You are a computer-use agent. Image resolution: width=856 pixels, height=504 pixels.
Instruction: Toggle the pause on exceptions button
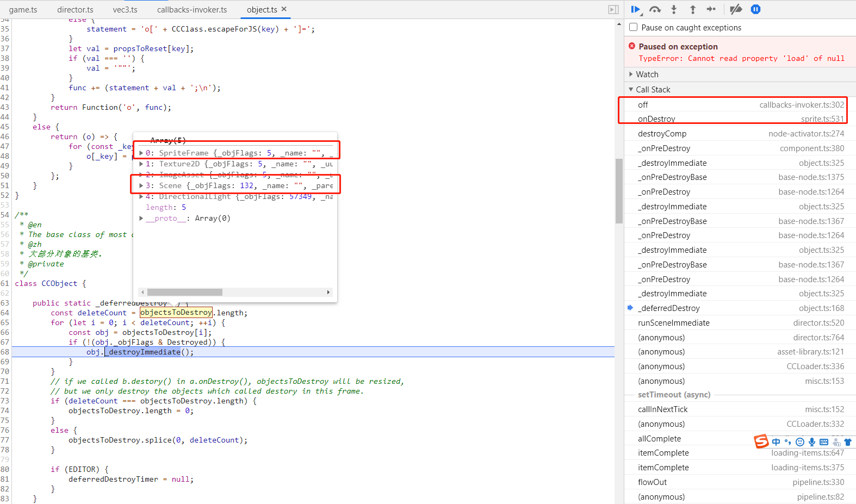pos(755,9)
